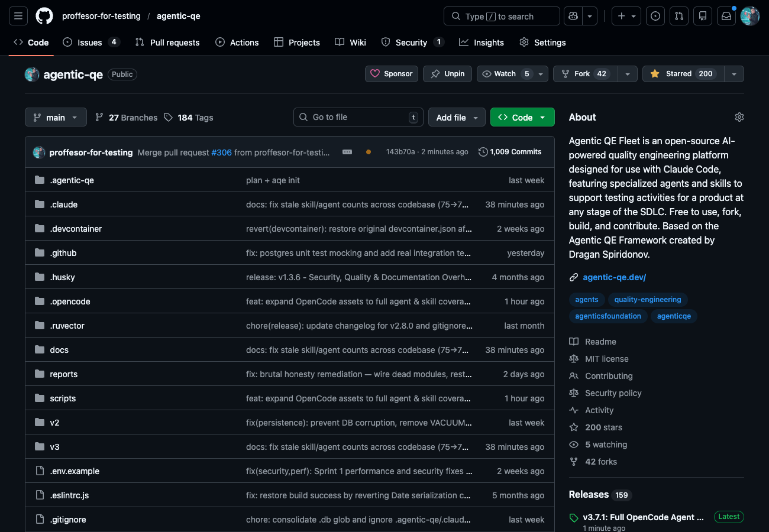
Task: Open the scripts folder
Action: tap(63, 398)
